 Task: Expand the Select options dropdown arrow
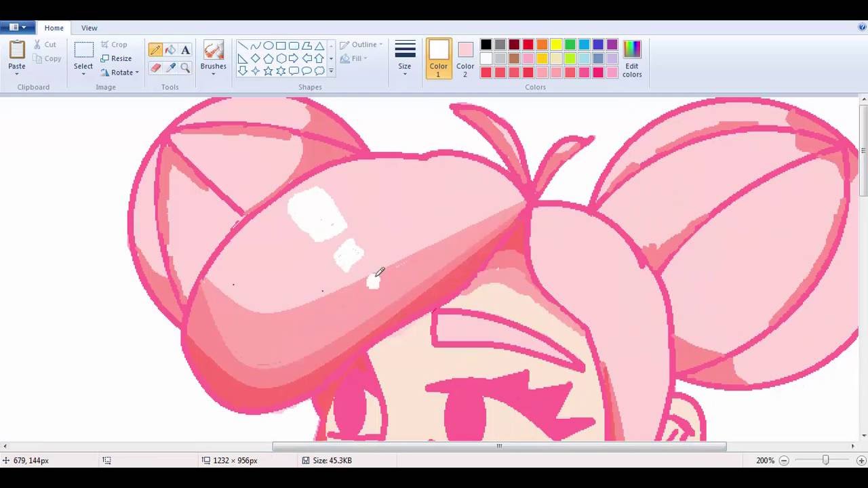click(x=83, y=73)
